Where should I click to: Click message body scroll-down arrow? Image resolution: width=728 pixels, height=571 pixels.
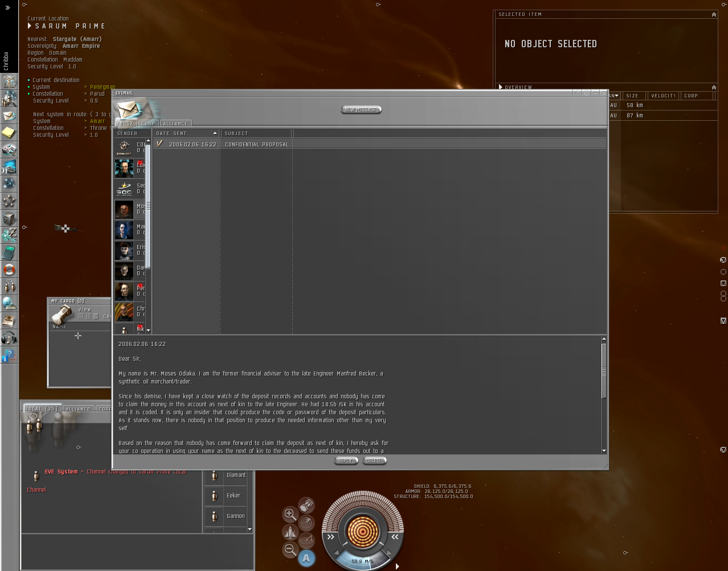coord(604,451)
